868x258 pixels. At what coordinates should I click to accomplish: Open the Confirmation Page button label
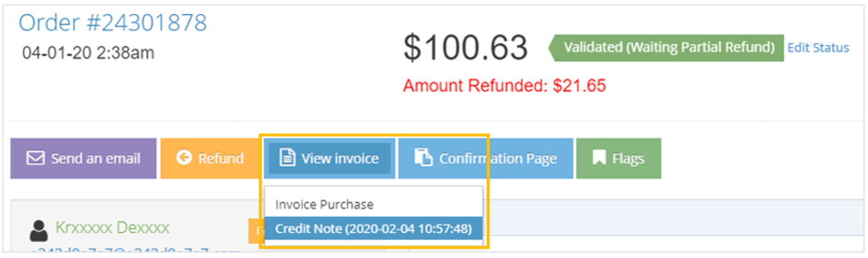497,159
